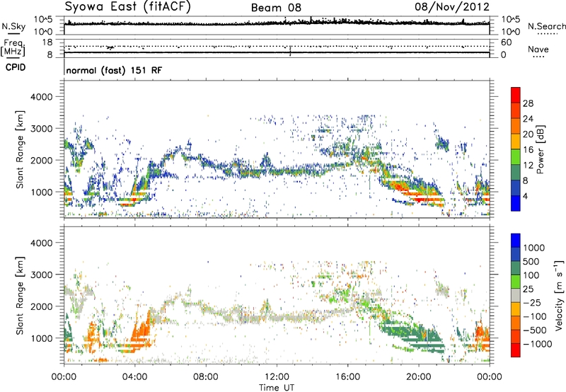The width and height of the screenshot is (566, 392).
Task: Click the -1000 label on Velocity colorbar
Action: 537,344
